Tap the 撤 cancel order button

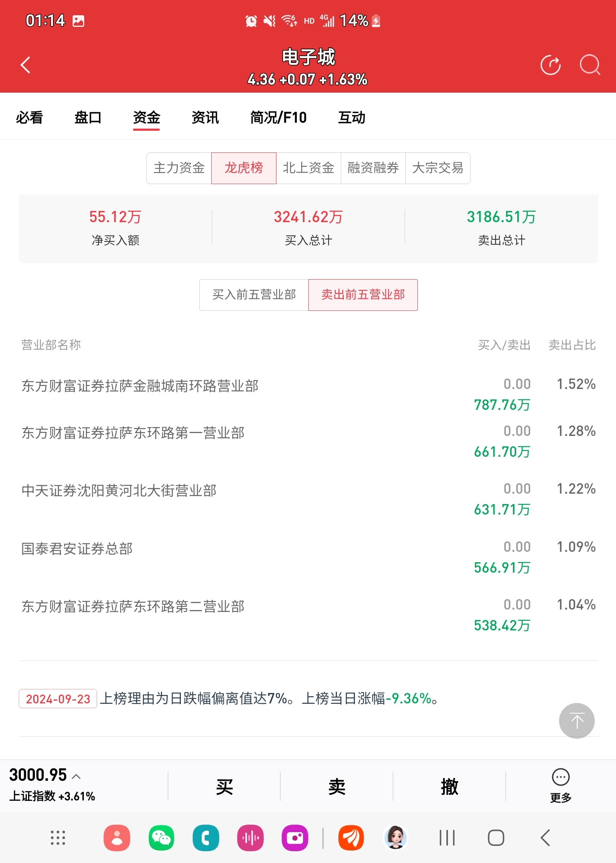click(449, 786)
